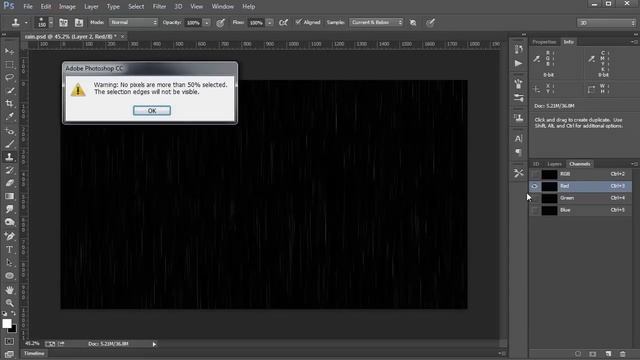Image resolution: width=640 pixels, height=360 pixels.
Task: Select the Zoom tool
Action: click(9, 302)
